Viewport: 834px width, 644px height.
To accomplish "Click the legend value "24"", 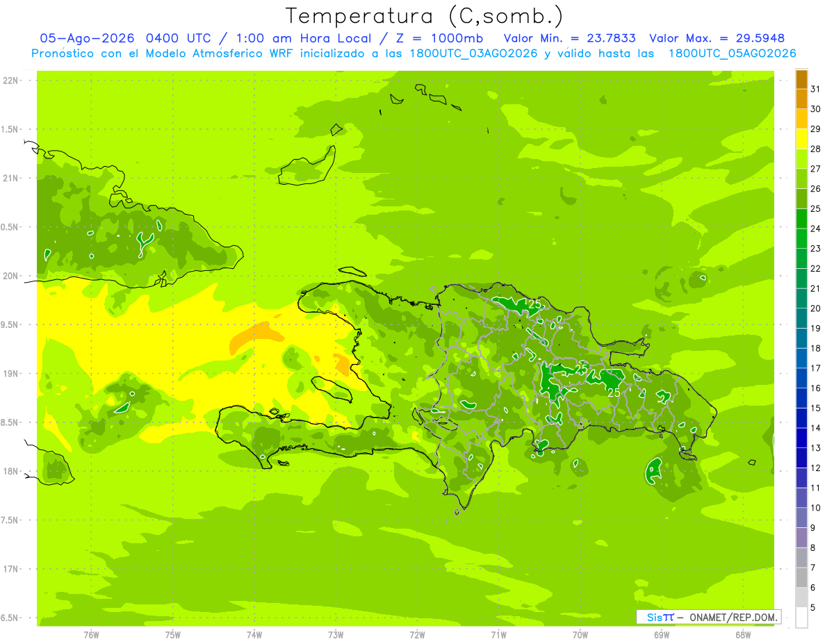I will [x=816, y=229].
